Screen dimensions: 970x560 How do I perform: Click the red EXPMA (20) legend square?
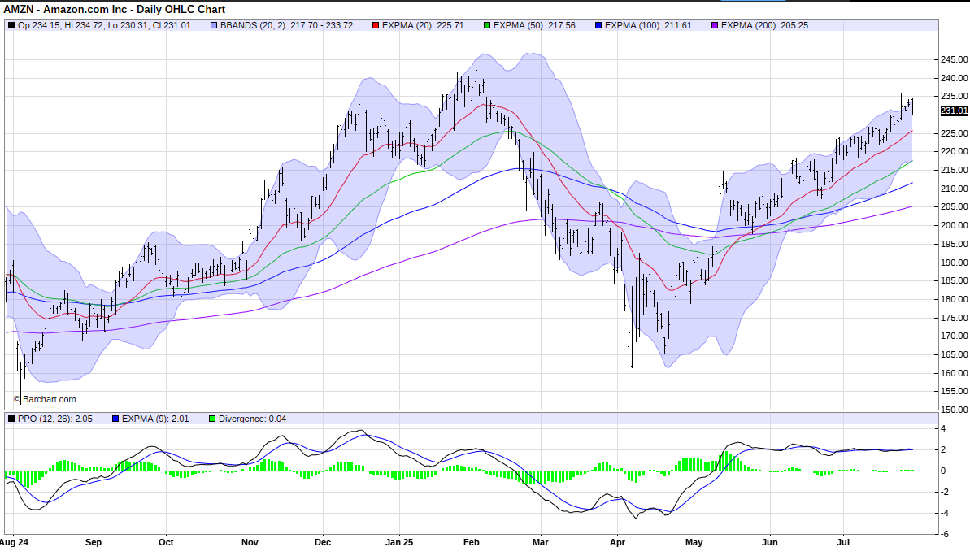[376, 25]
